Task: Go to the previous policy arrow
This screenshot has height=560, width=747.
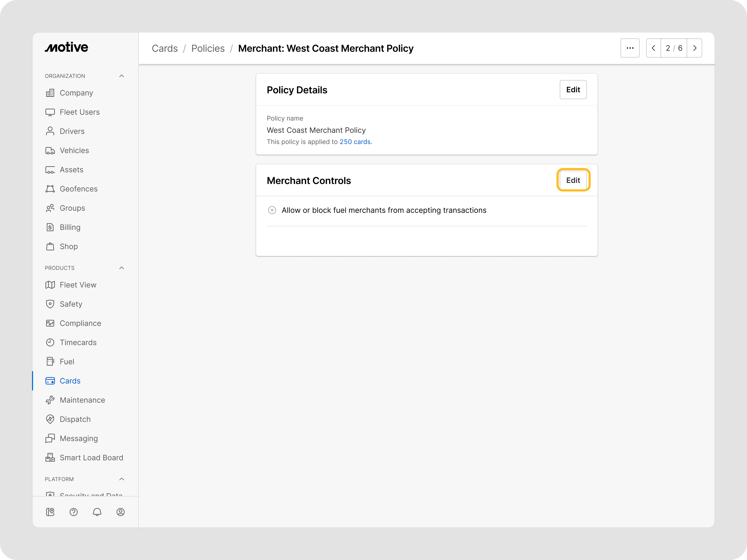Action: click(x=653, y=48)
